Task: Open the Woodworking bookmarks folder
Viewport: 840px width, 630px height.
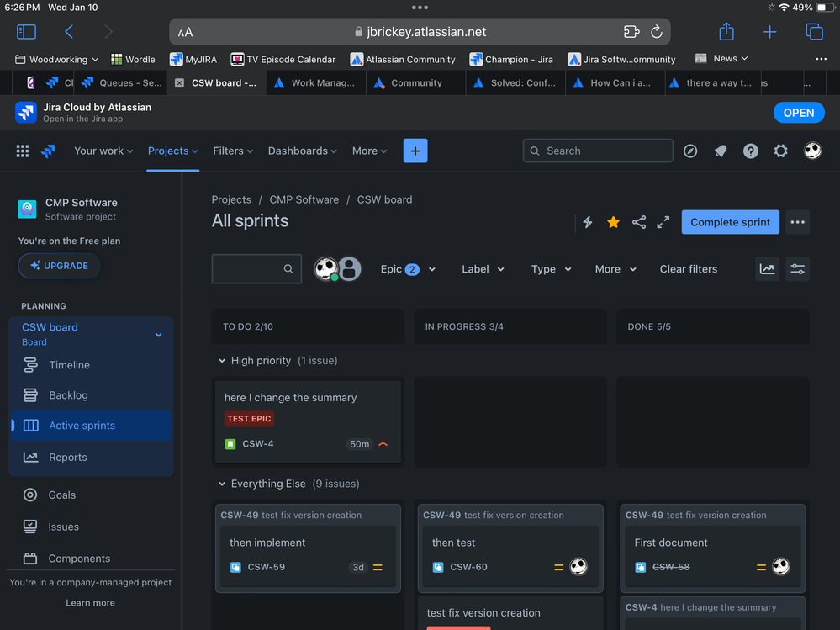Action: click(x=56, y=60)
